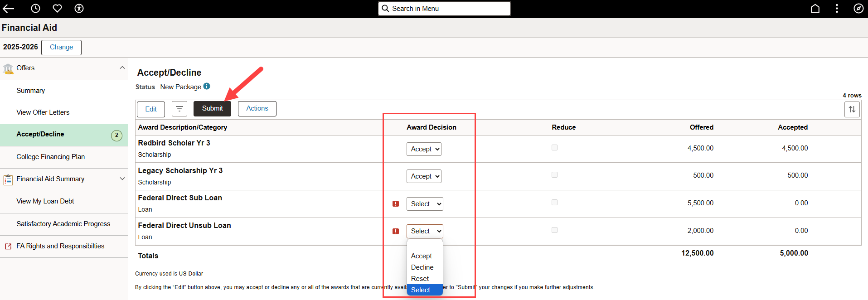The image size is (868, 300).
Task: Select Accept/Decline sidebar item
Action: [64, 135]
